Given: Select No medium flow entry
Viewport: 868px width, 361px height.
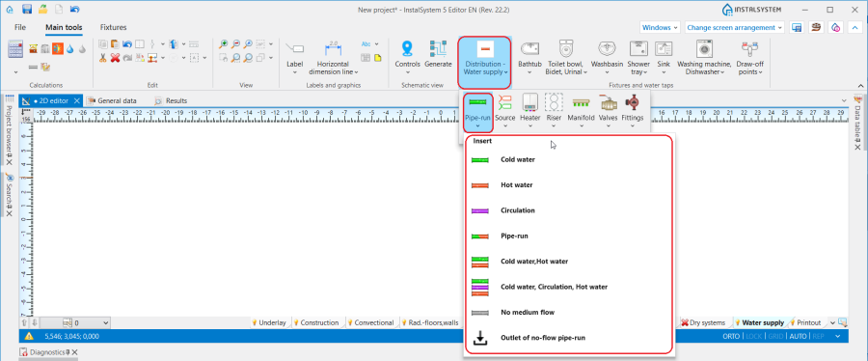Looking at the screenshot, I should (x=569, y=313).
